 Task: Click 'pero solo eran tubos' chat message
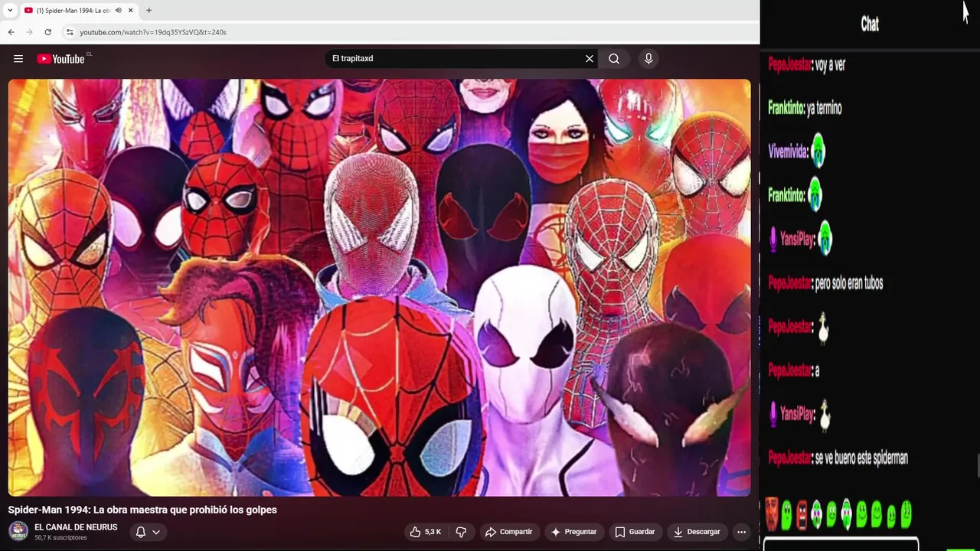849,283
